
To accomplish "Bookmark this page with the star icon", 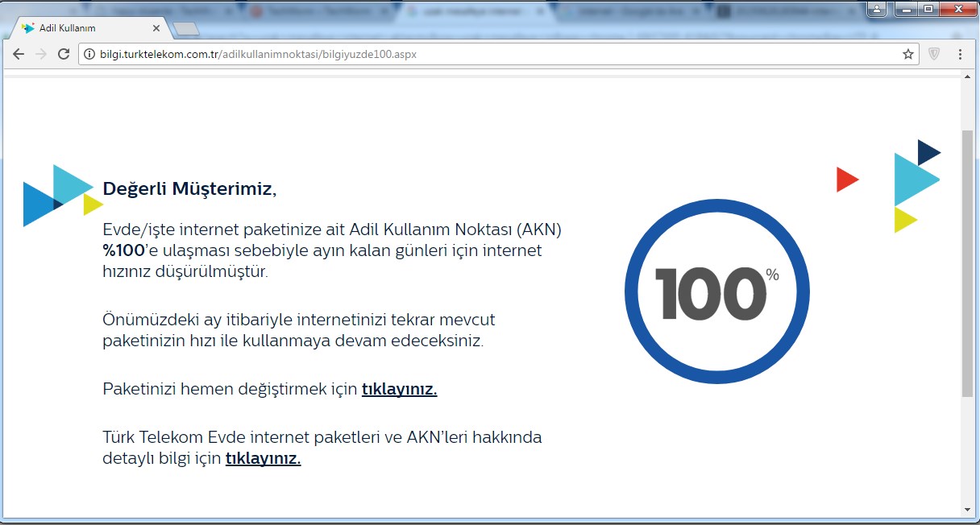I will (x=908, y=54).
